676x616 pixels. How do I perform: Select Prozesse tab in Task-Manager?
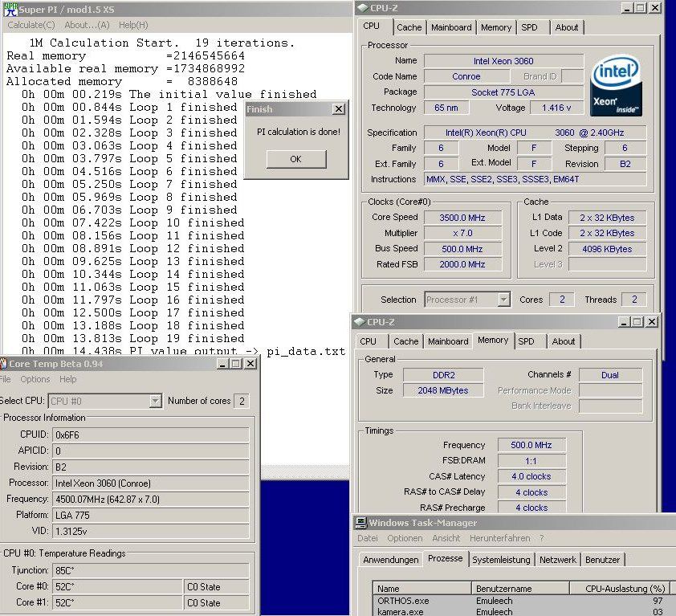446,558
